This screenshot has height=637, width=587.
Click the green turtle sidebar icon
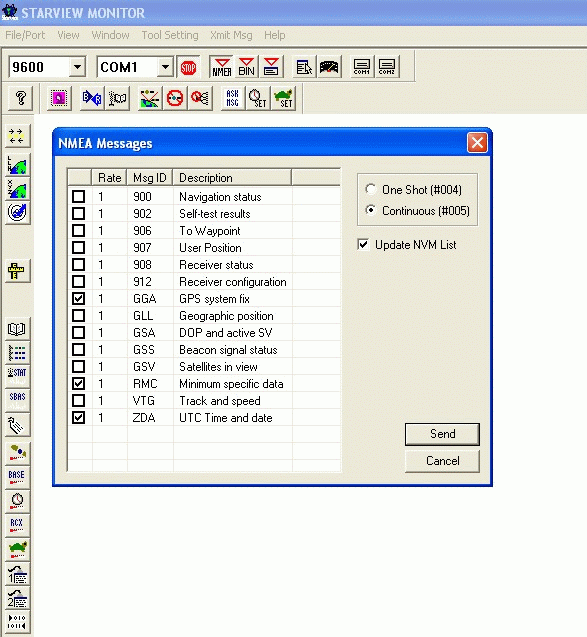(x=17, y=549)
